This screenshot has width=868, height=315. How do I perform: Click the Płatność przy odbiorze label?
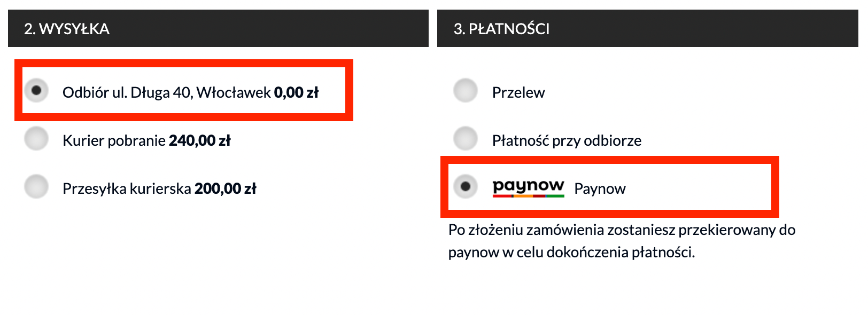566,140
